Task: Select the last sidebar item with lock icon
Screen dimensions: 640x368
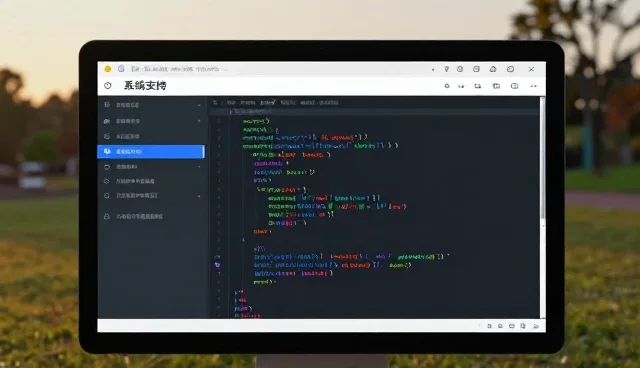Action: pyautogui.click(x=151, y=217)
